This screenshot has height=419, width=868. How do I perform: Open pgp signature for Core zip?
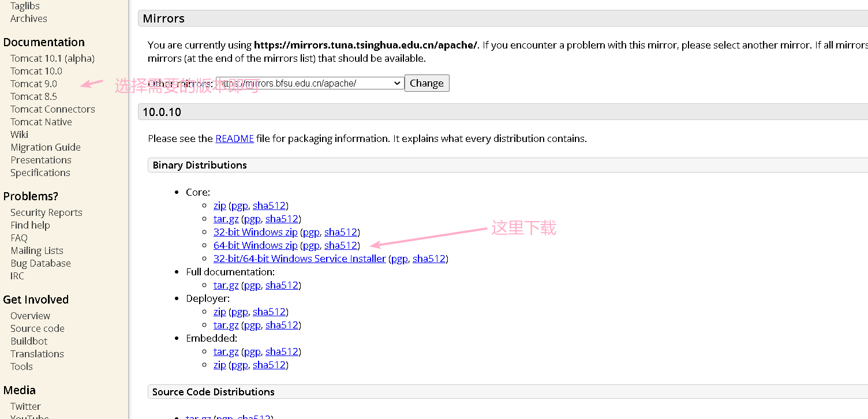pos(240,205)
